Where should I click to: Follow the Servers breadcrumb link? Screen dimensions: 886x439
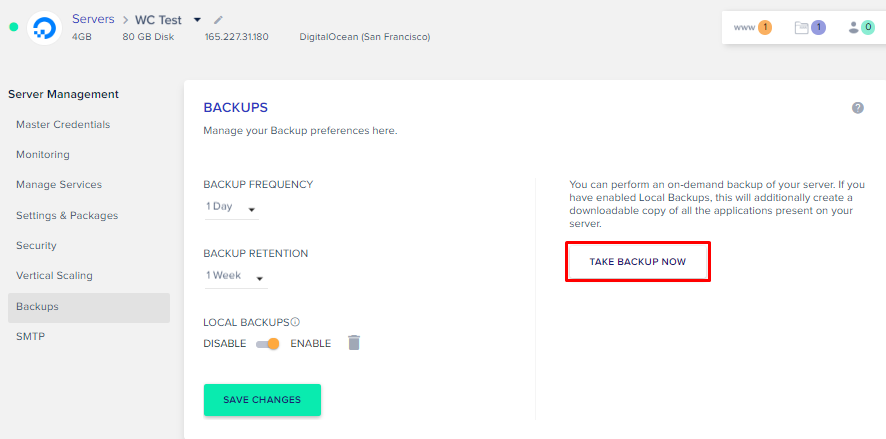[93, 19]
